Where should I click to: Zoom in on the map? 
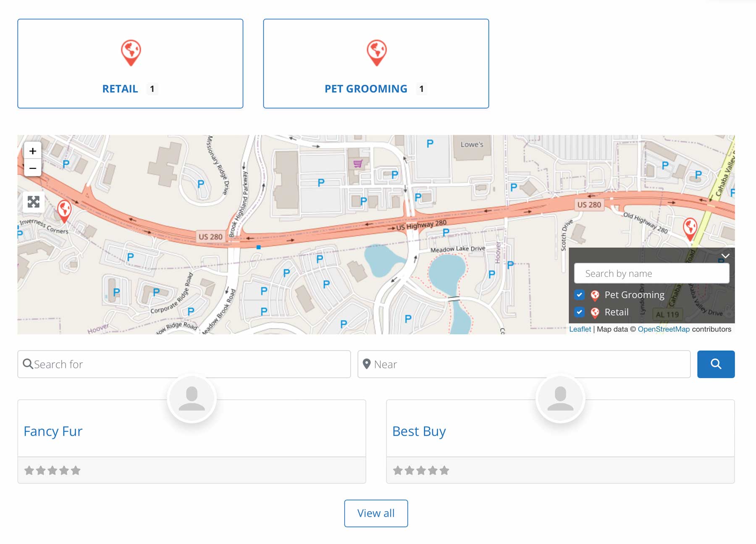(32, 151)
